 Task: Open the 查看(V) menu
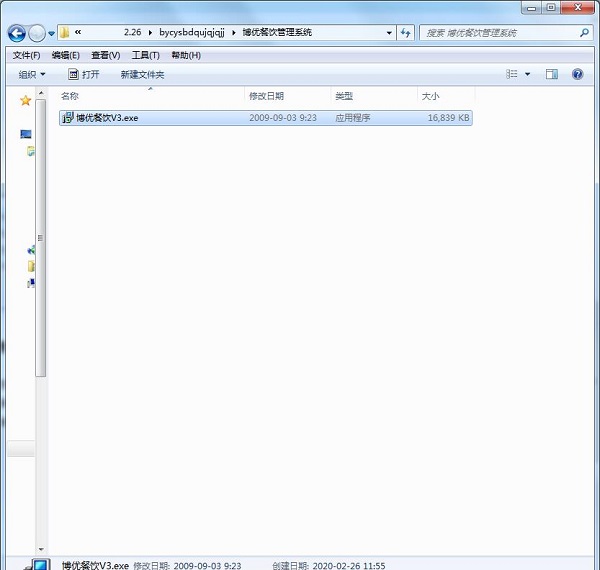[106, 55]
